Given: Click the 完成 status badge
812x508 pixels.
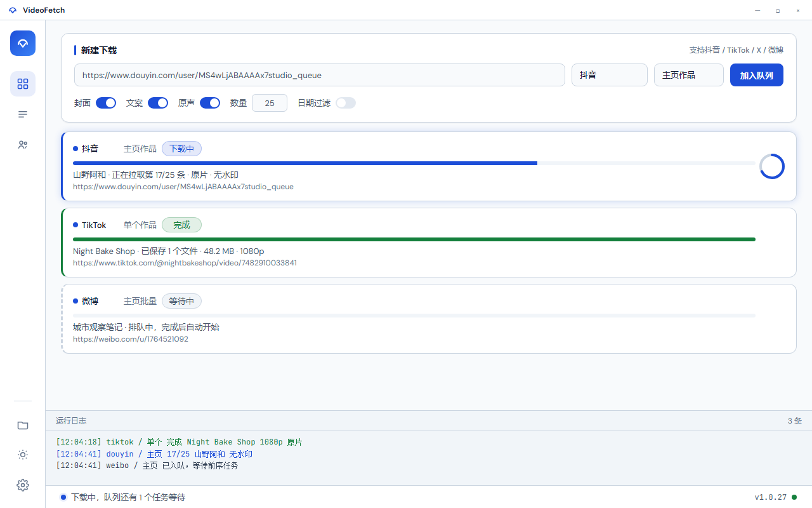Looking at the screenshot, I should (181, 225).
